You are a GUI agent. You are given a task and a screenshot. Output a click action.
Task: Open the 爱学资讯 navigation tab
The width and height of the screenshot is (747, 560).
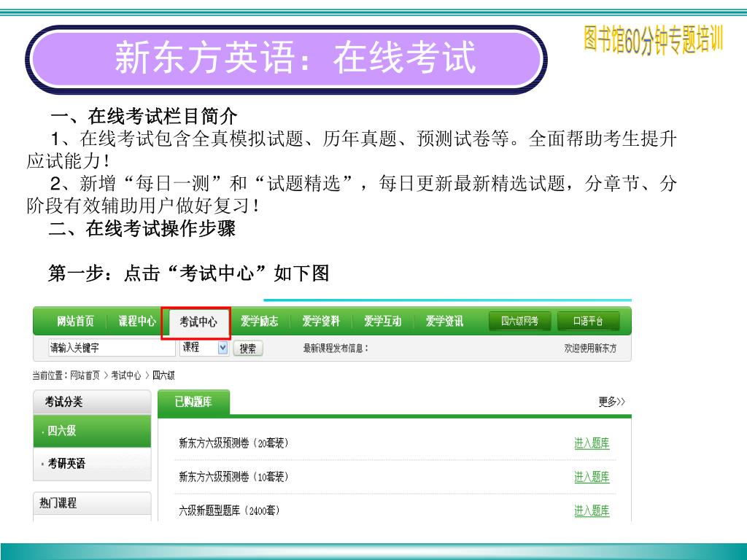click(x=444, y=321)
